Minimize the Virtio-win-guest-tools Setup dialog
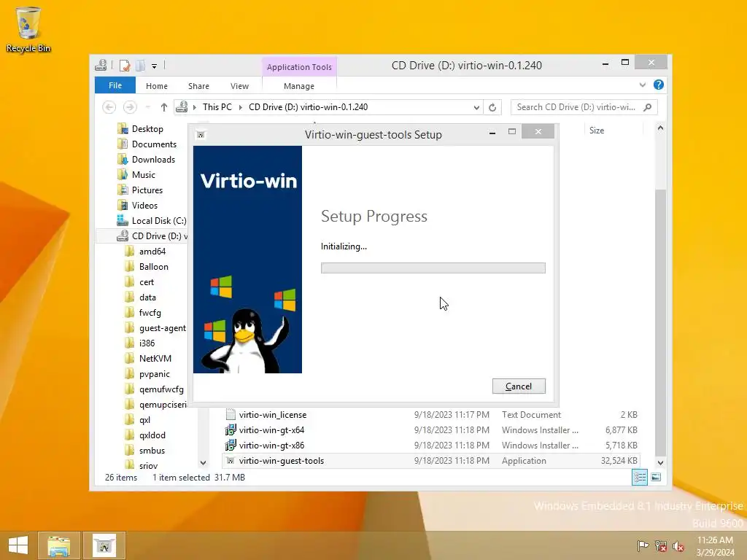 point(492,132)
